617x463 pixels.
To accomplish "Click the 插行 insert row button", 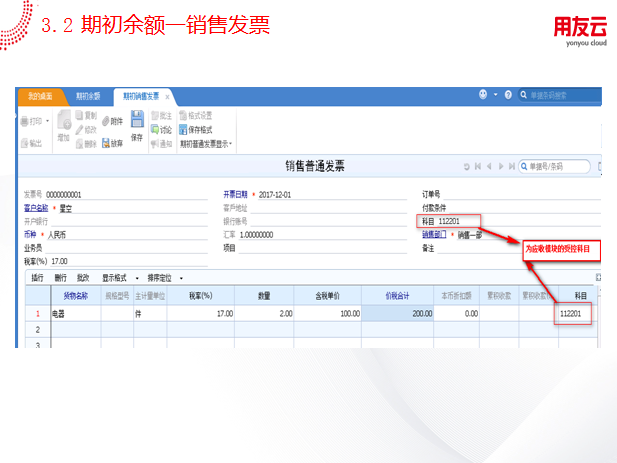I will (x=37, y=278).
